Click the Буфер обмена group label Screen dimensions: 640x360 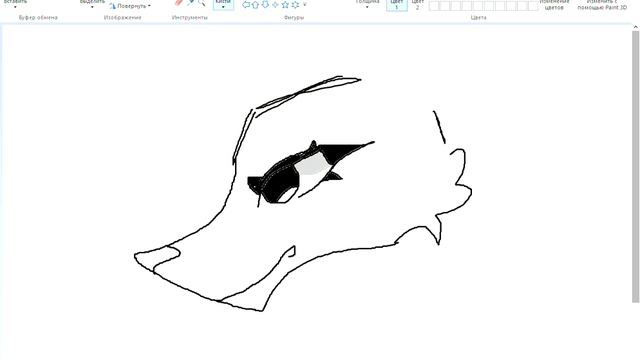click(38, 18)
